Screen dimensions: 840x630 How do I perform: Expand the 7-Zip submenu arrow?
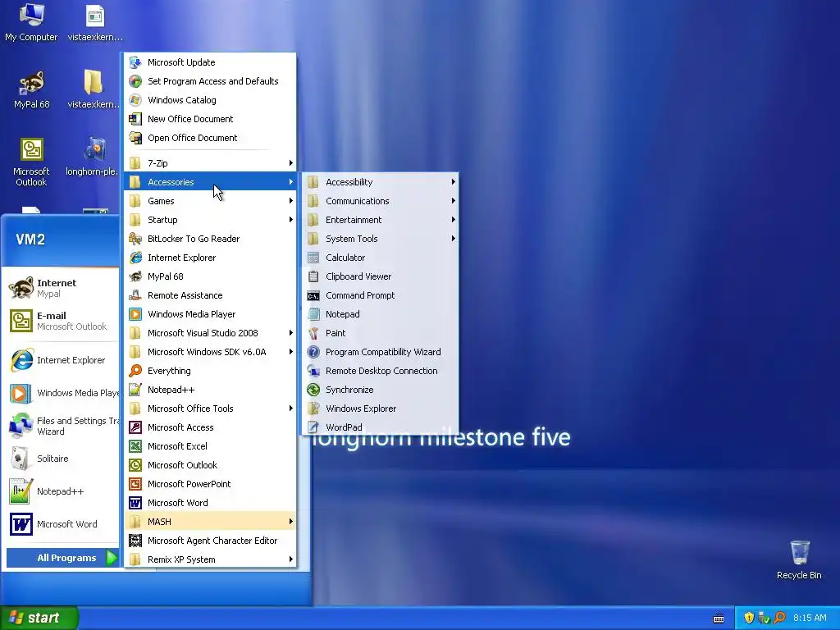(x=291, y=163)
